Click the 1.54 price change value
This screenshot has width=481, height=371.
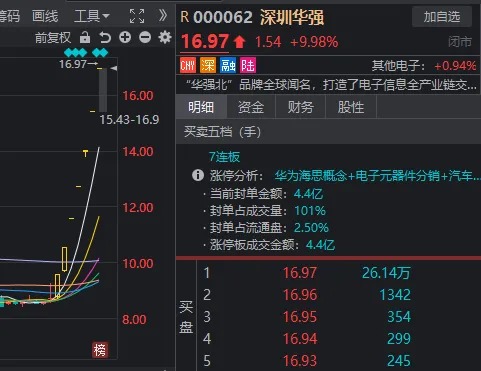point(268,42)
